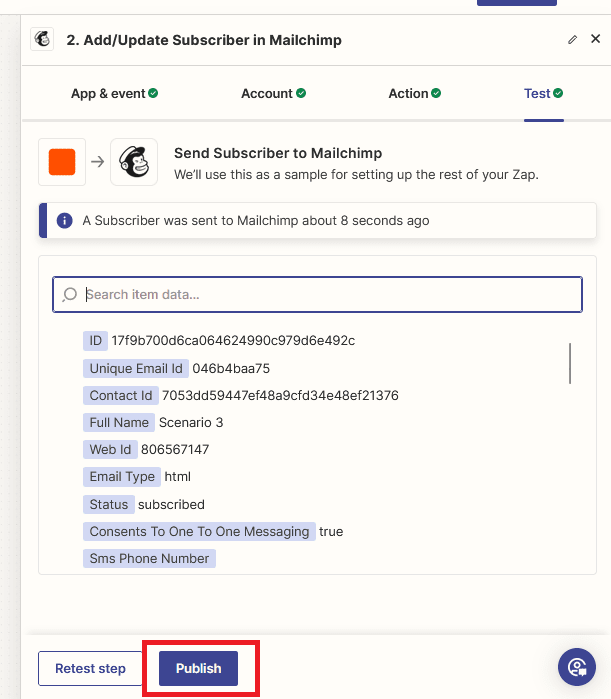Click the info icon in the notification banner

[x=65, y=221]
